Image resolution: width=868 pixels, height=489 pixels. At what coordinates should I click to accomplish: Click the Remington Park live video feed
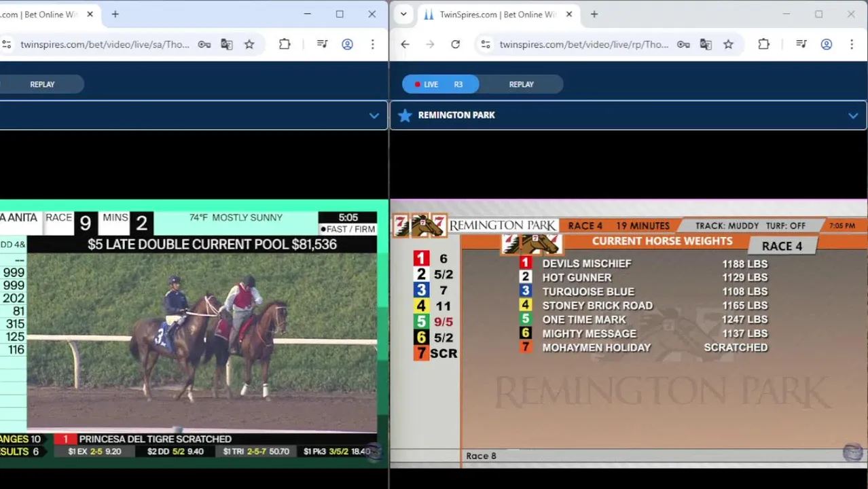[629, 334]
